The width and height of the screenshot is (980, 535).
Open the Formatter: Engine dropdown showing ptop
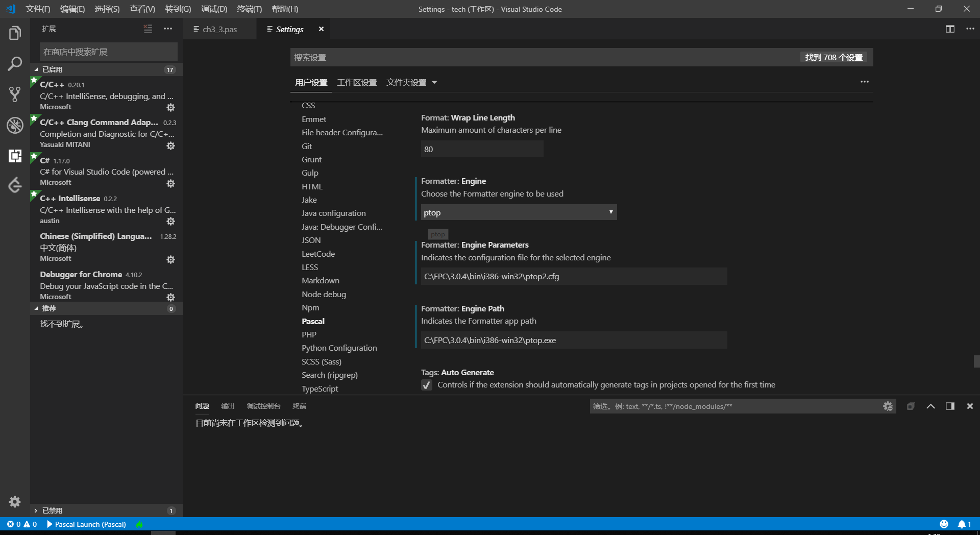click(518, 212)
